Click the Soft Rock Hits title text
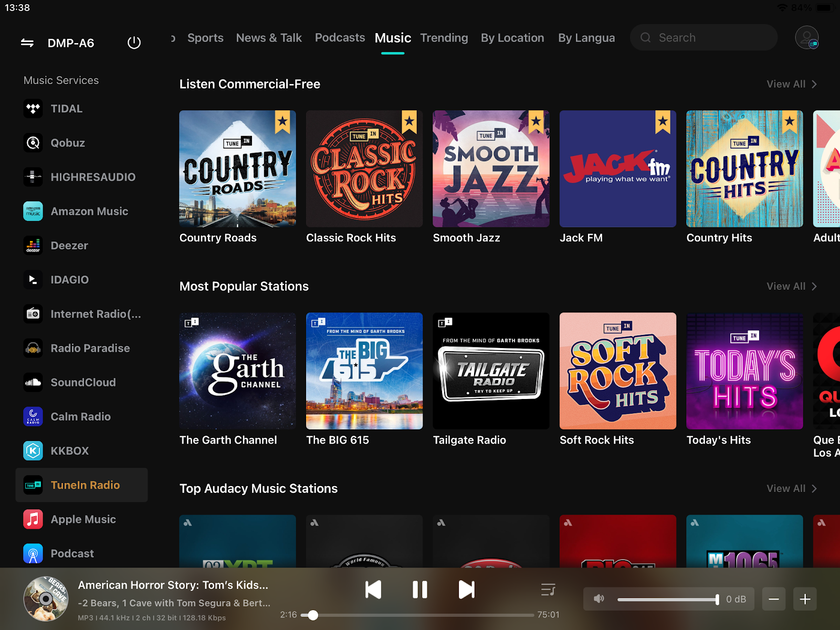840x630 pixels. (597, 440)
